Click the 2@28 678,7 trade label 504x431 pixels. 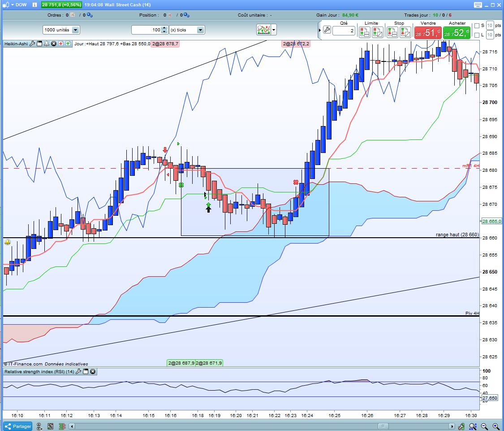[165, 44]
